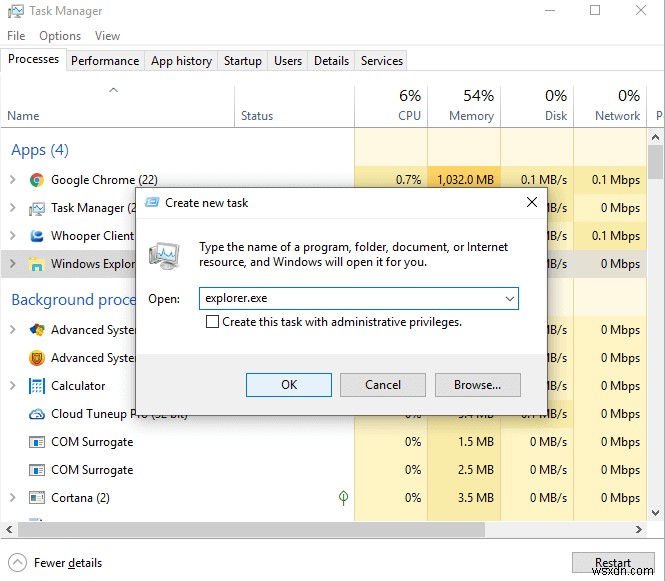Open the Open field dropdown arrow
This screenshot has height=581, width=665.
(509, 299)
